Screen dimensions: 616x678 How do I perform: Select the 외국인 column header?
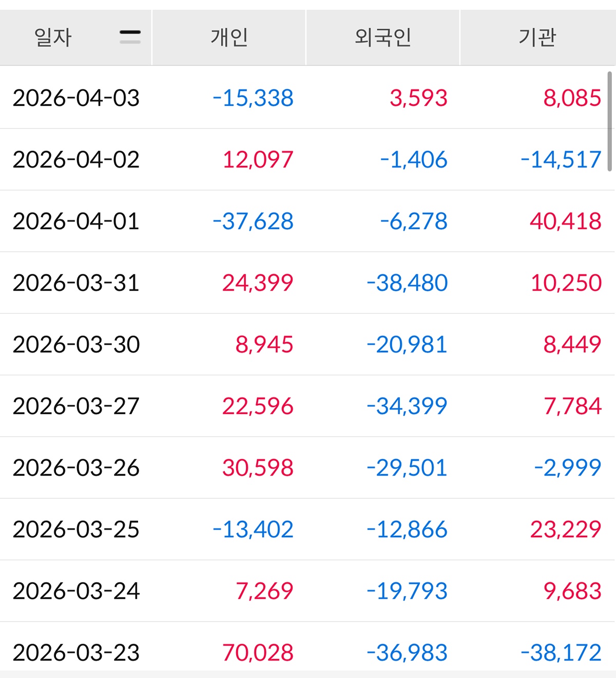pyautogui.click(x=383, y=37)
